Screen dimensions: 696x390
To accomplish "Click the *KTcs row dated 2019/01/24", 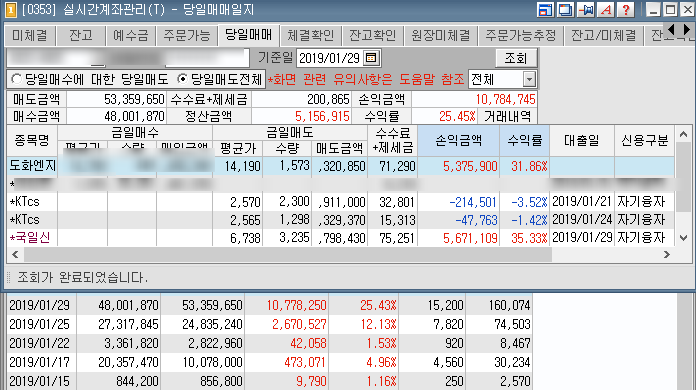I will (x=341, y=220).
